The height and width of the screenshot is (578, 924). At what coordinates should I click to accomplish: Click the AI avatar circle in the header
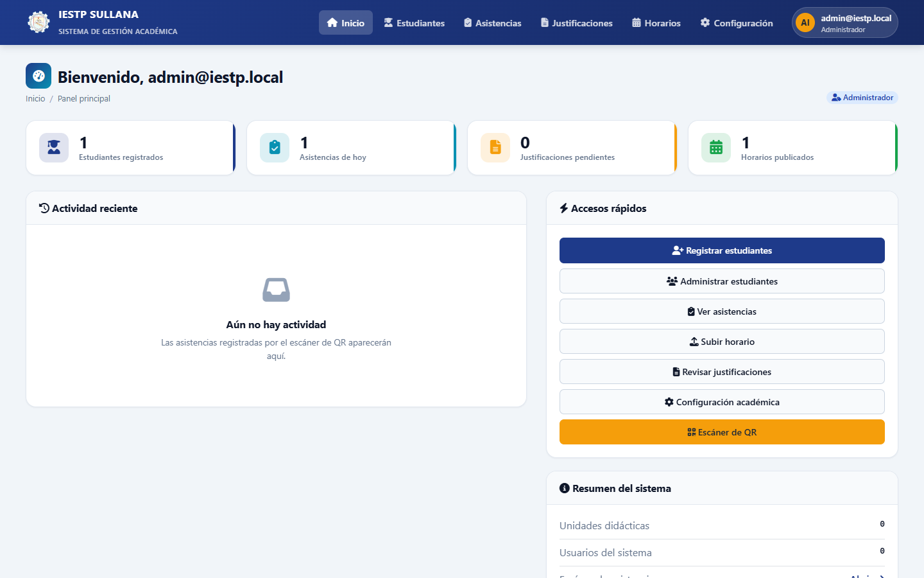pyautogui.click(x=805, y=22)
